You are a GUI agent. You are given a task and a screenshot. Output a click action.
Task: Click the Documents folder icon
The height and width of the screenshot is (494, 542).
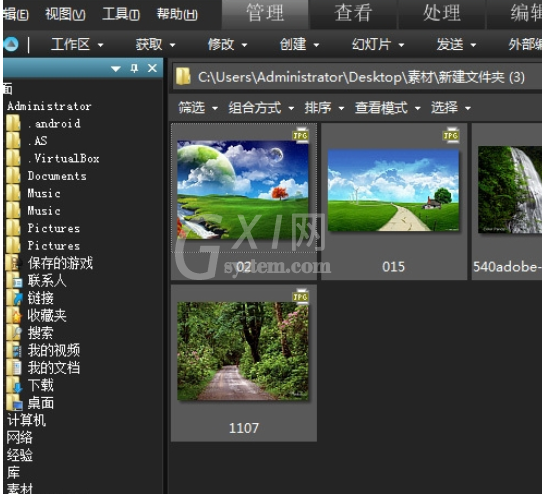pyautogui.click(x=13, y=176)
